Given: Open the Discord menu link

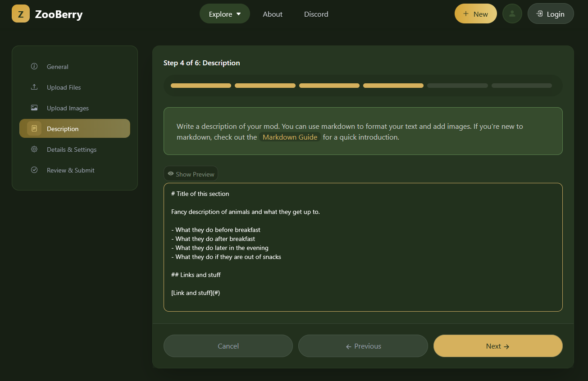Looking at the screenshot, I should (316, 14).
